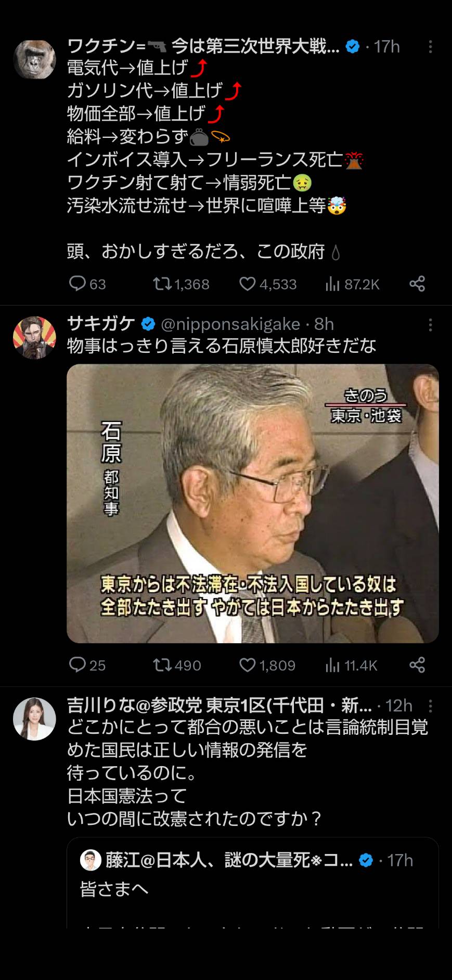Share the first tweet about price increases
Image resolution: width=452 pixels, height=980 pixels.
(417, 284)
